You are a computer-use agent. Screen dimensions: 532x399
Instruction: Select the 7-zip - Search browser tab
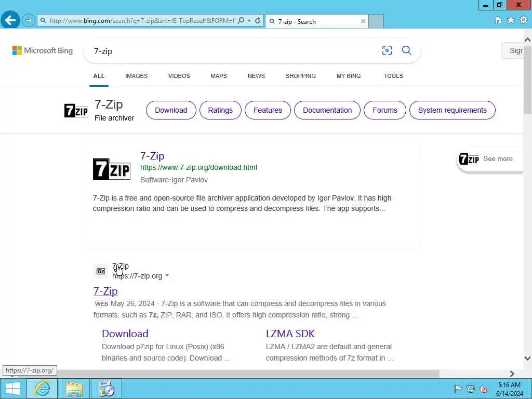coord(316,21)
